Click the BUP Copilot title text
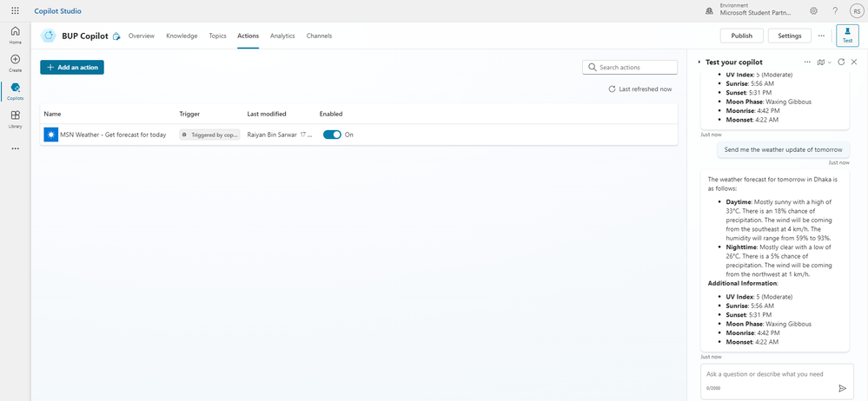 (x=84, y=36)
